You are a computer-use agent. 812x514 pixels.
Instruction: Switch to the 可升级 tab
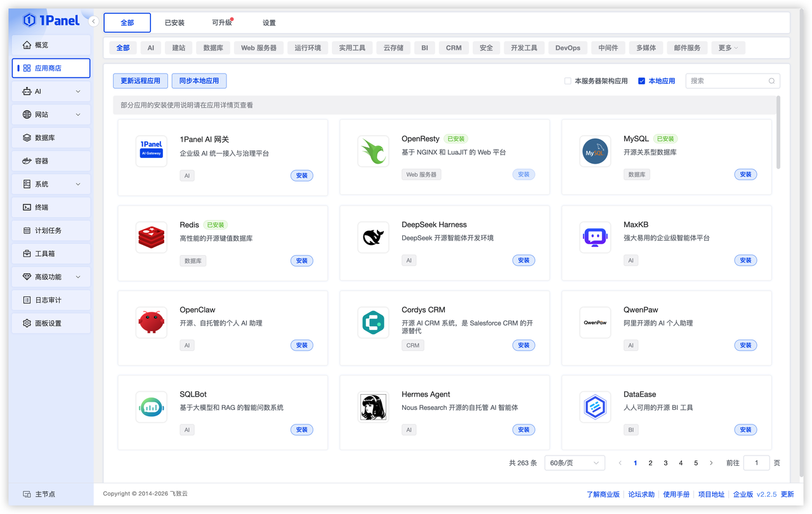222,23
